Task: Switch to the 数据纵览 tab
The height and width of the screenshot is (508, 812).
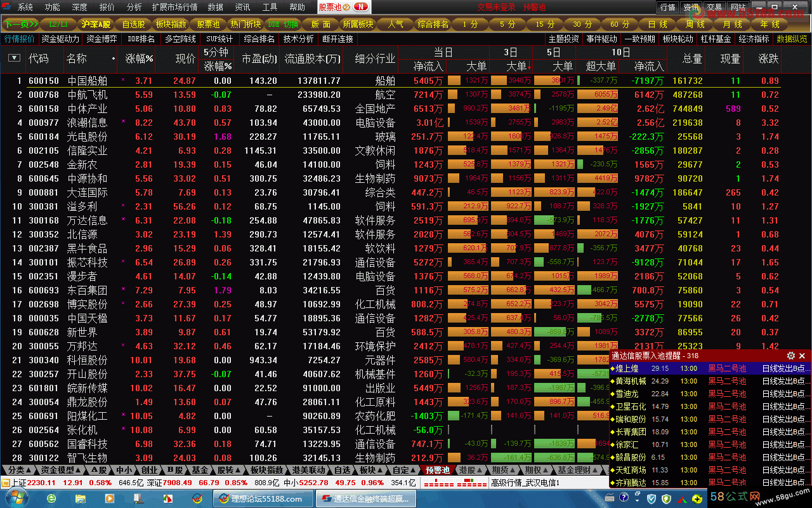Action: pos(792,39)
